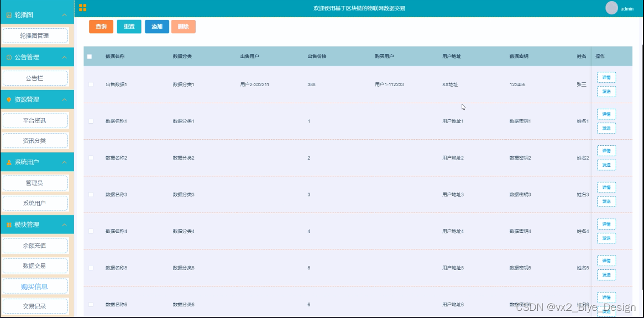The height and width of the screenshot is (318, 644).
Task: Check the row checkbox for 出售数据1
Action: coord(91,84)
